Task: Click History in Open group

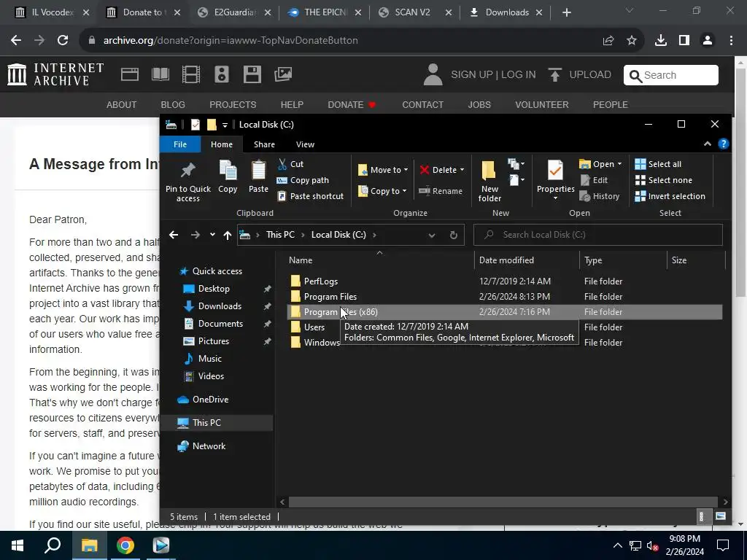Action: coord(600,196)
